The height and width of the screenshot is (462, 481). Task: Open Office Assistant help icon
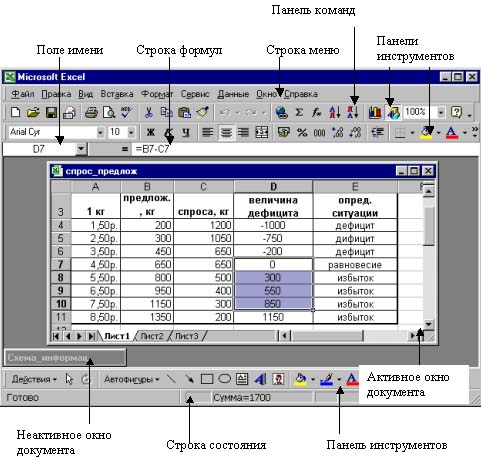click(x=456, y=112)
